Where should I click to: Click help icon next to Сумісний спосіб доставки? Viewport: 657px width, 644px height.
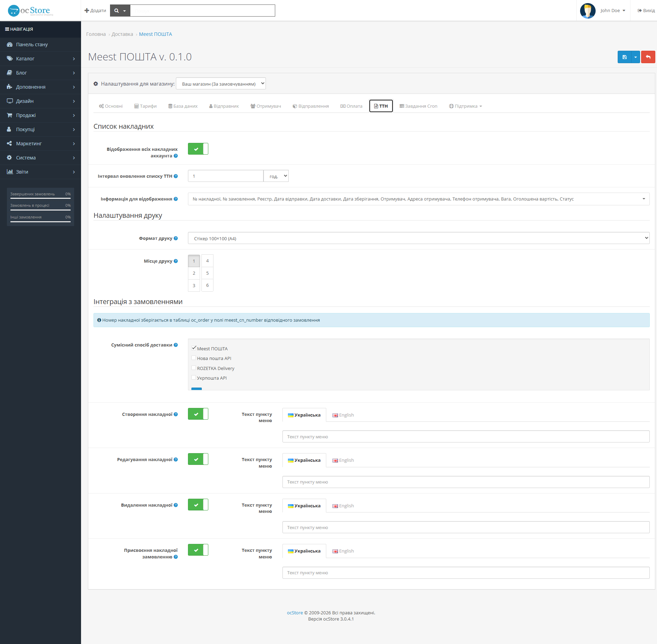(176, 345)
